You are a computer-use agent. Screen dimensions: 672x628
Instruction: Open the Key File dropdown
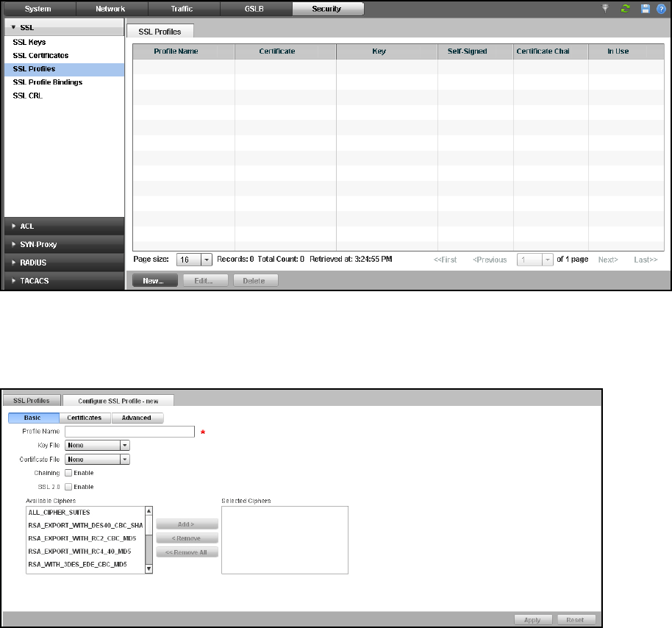point(97,446)
